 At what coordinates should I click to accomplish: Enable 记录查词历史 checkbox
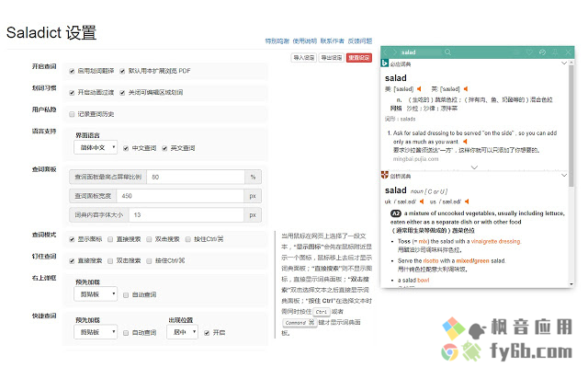pyautogui.click(x=72, y=114)
